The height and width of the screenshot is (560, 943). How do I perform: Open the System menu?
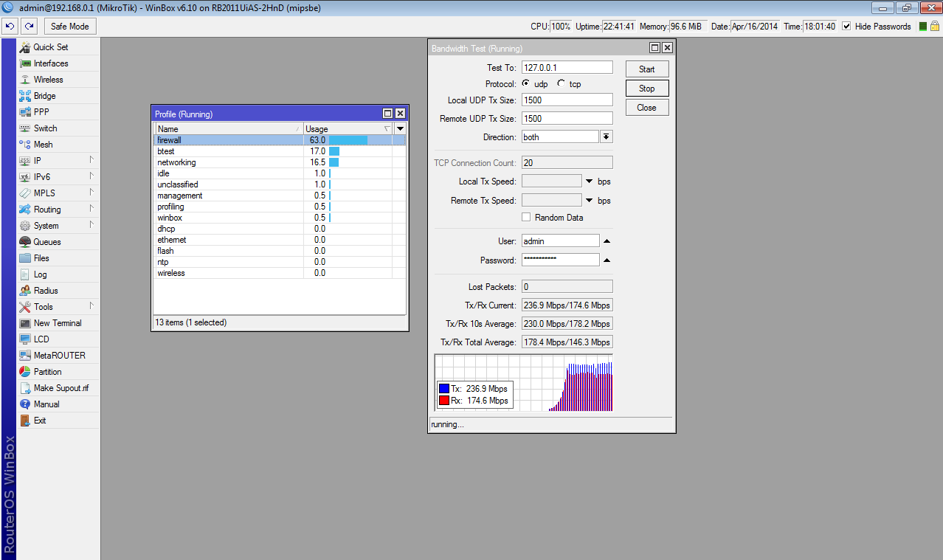(x=58, y=226)
